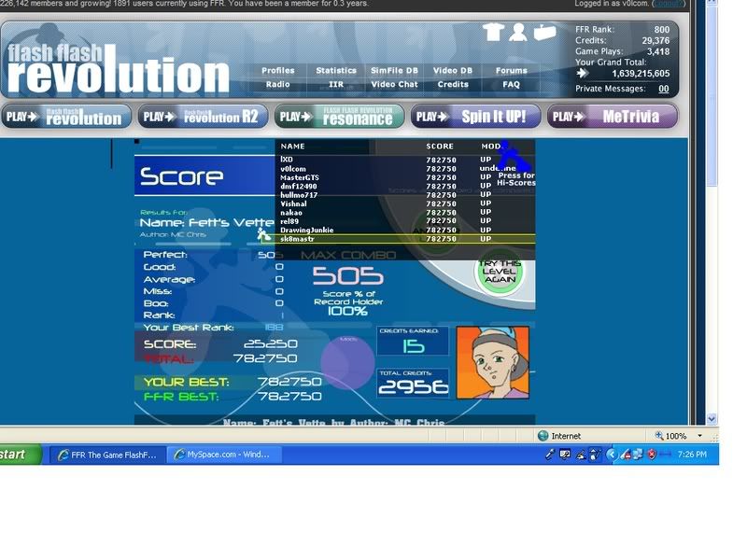Select lXD row in hi-scores table
Screen dimensions: 747x560
click(405, 160)
